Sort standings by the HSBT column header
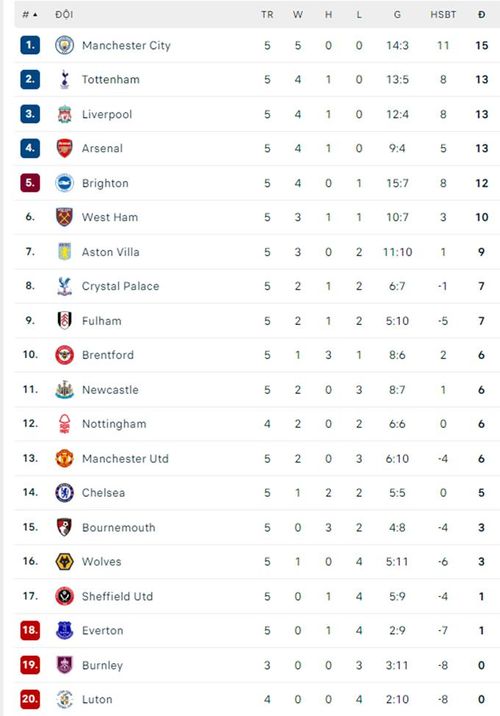This screenshot has height=716, width=500. [443, 15]
